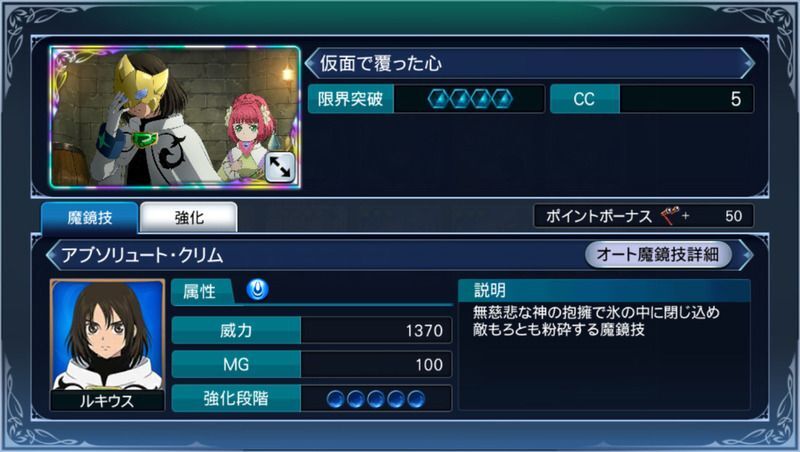Click the 威力 1370 stat row
This screenshot has height=452, width=800.
(312, 331)
